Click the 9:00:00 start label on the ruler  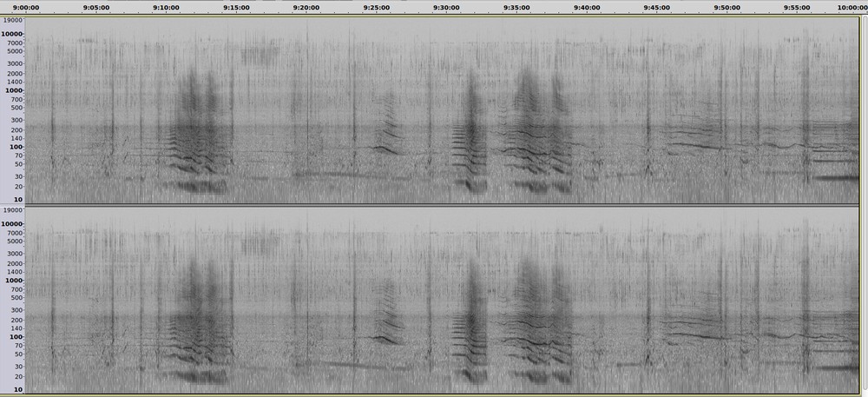(x=27, y=7)
